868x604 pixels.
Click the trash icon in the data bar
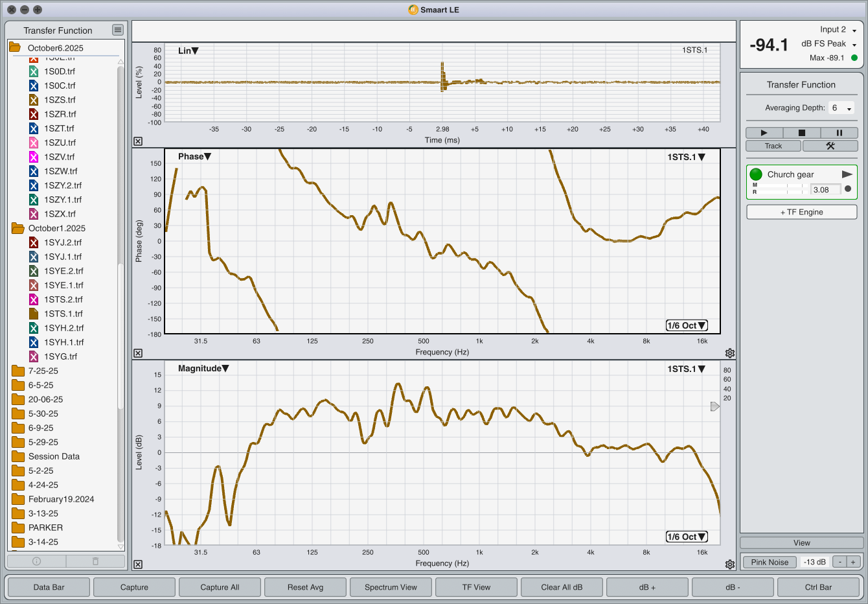tap(95, 561)
